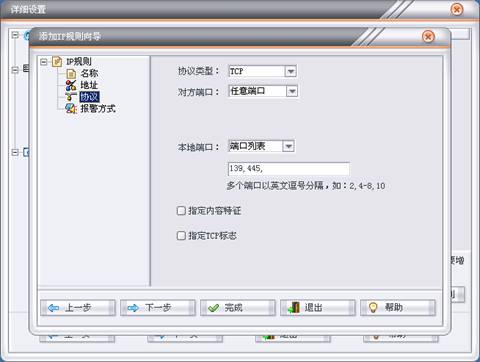Click the 上一步 back button
The height and width of the screenshot is (362, 480).
pyautogui.click(x=78, y=308)
